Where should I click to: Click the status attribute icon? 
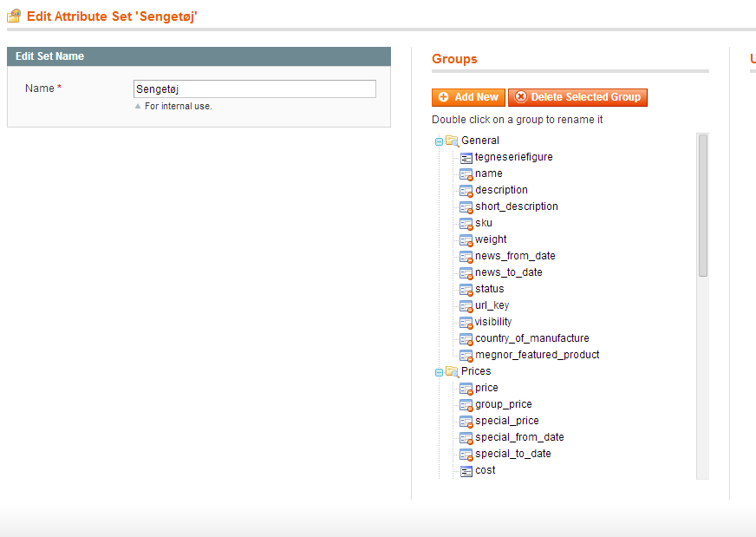(x=466, y=289)
